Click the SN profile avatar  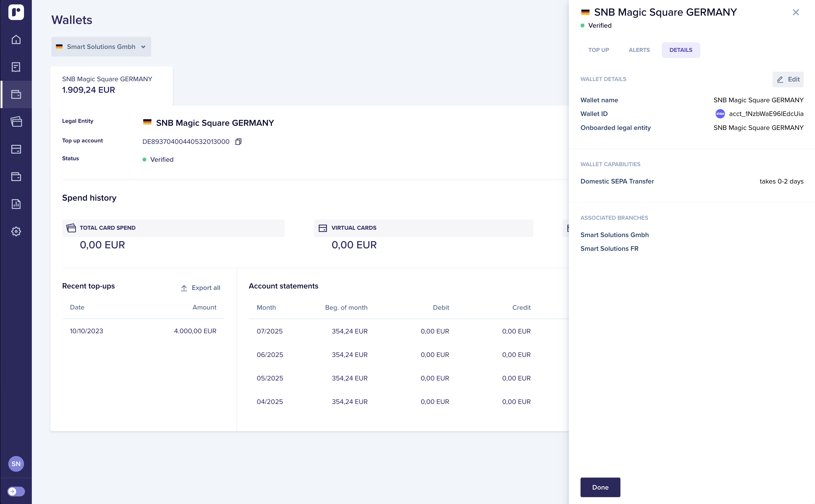(16, 463)
